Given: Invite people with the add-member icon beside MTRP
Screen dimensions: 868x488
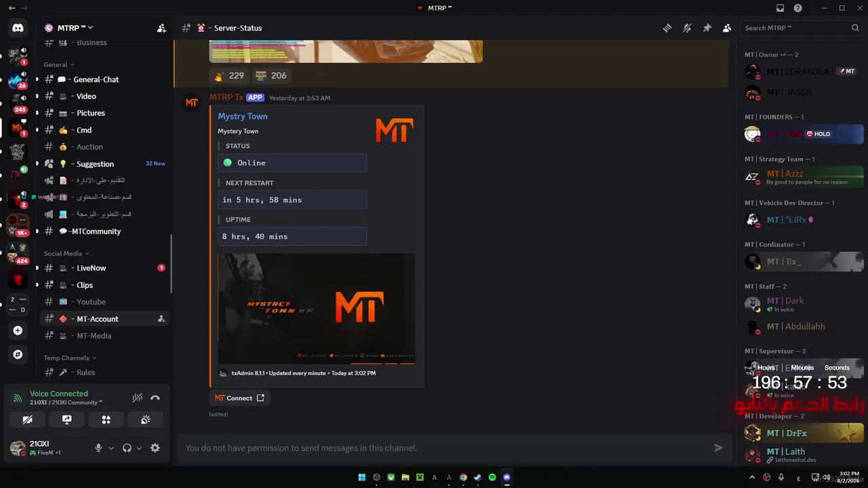Looking at the screenshot, I should point(161,28).
